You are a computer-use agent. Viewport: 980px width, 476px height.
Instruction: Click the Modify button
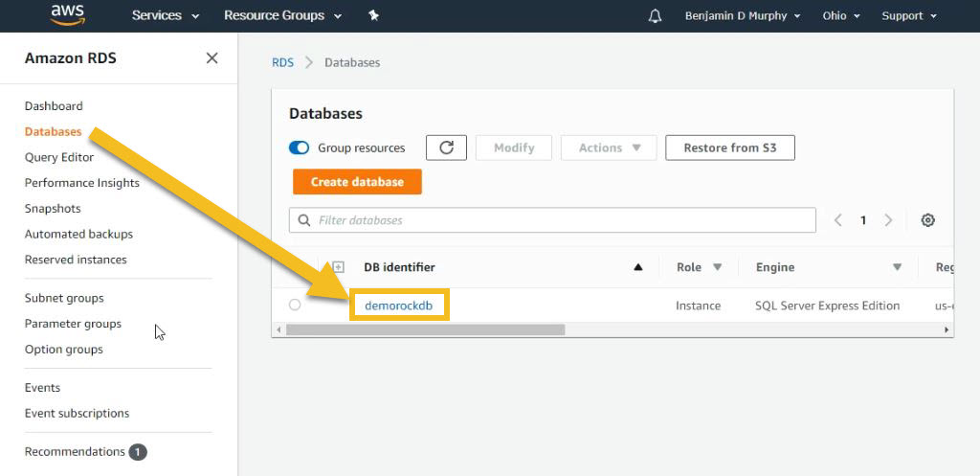(x=514, y=147)
